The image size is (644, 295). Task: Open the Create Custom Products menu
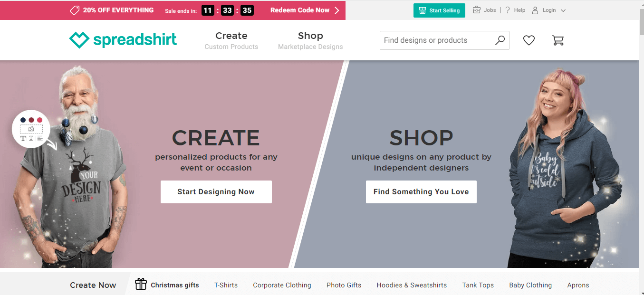pos(231,40)
